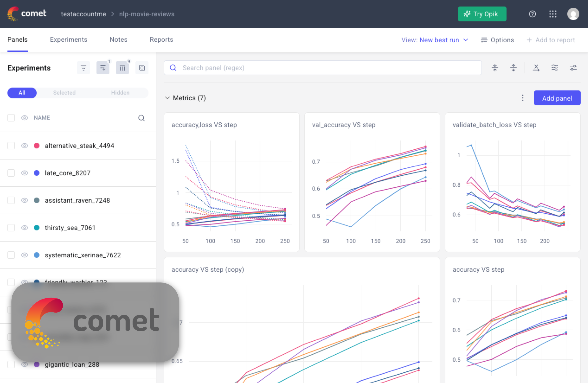The width and height of the screenshot is (588, 383).
Task: Switch to the Notes tab
Action: click(x=118, y=40)
